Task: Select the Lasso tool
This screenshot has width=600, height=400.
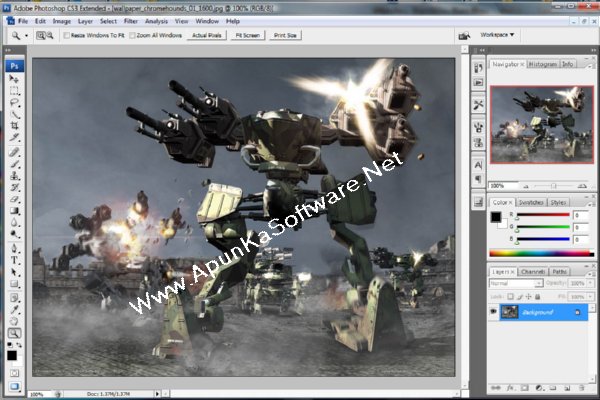Action: (x=14, y=103)
